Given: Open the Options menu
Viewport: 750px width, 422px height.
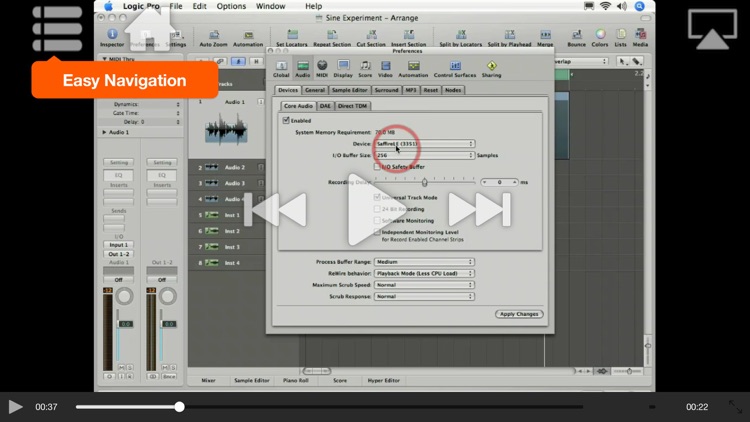Looking at the screenshot, I should 231,6.
